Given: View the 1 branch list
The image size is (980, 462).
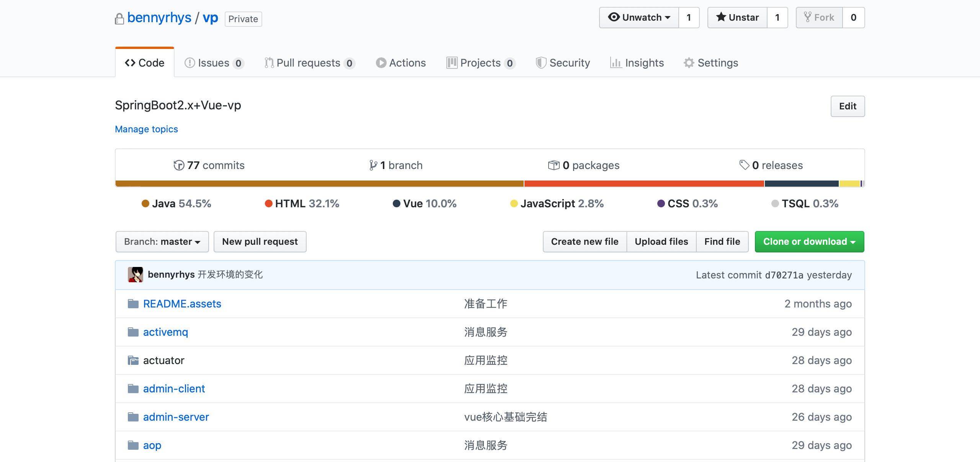Looking at the screenshot, I should pos(396,165).
